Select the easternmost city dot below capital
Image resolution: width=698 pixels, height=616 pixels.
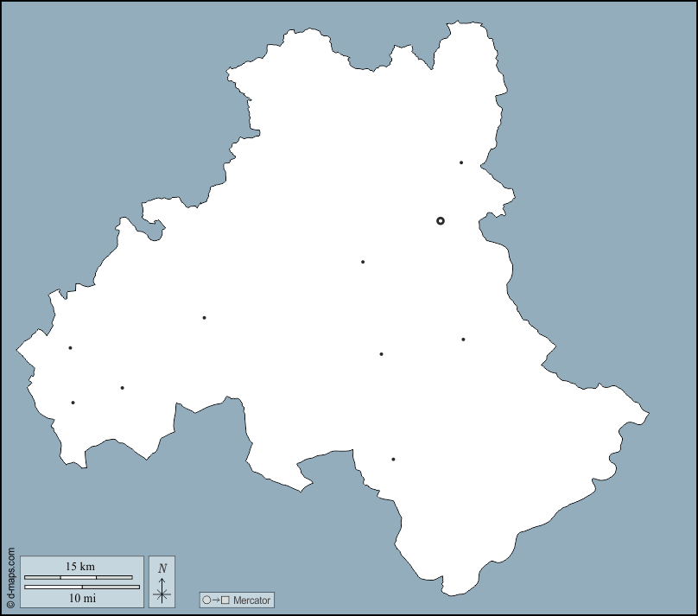pyautogui.click(x=463, y=340)
